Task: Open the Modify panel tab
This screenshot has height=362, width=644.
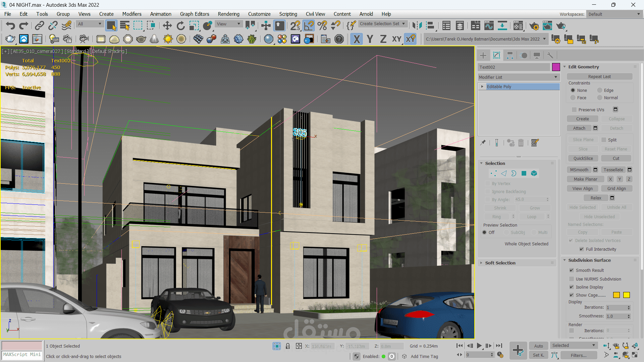Action: pos(496,55)
